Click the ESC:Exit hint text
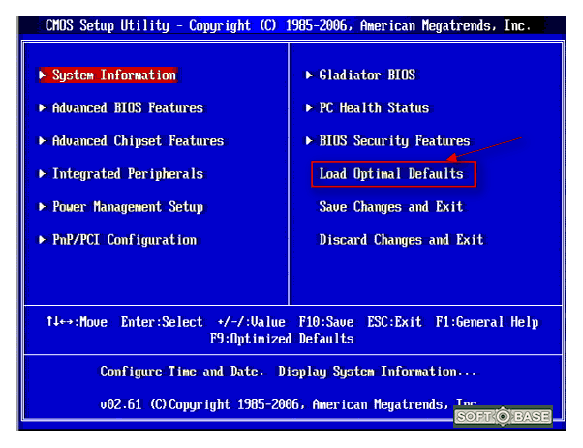 click(394, 322)
